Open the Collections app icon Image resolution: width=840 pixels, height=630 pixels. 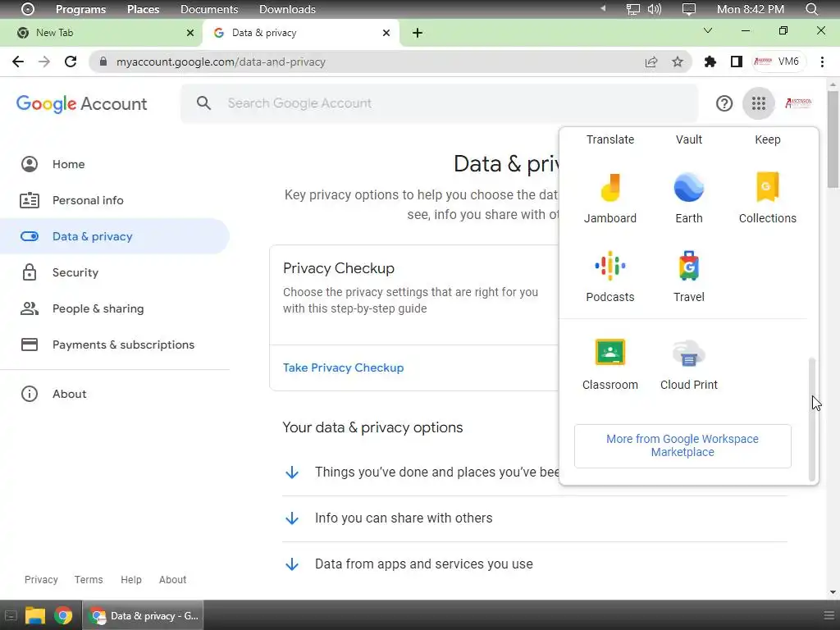pos(767,188)
